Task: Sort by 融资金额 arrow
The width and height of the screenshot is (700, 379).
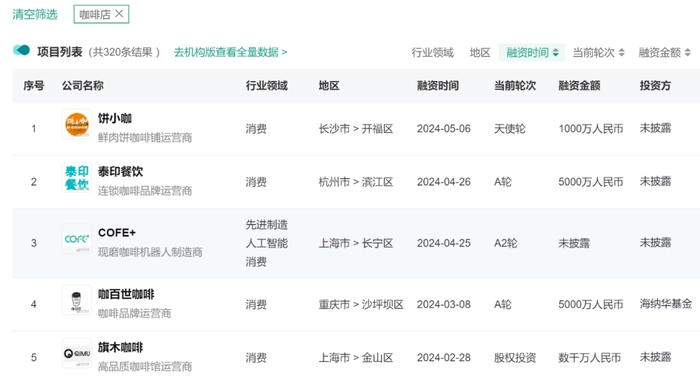Action: click(688, 53)
